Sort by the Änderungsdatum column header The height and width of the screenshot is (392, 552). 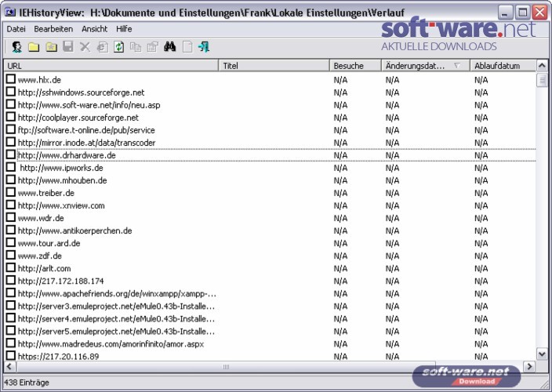pos(426,66)
